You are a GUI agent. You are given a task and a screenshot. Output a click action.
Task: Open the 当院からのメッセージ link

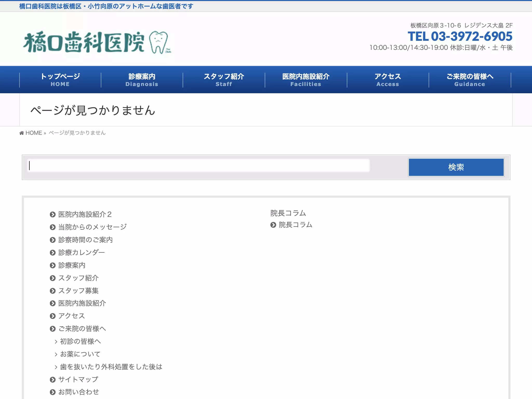[92, 227]
